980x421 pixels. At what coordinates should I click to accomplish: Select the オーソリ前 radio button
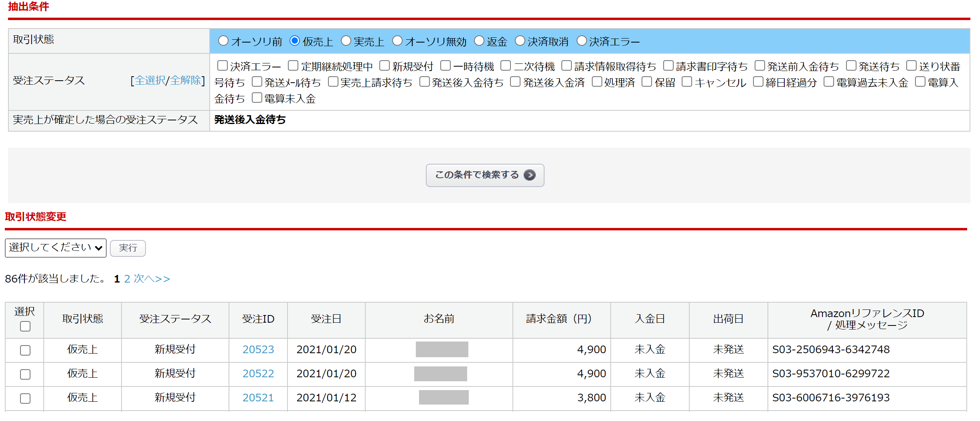coord(223,41)
